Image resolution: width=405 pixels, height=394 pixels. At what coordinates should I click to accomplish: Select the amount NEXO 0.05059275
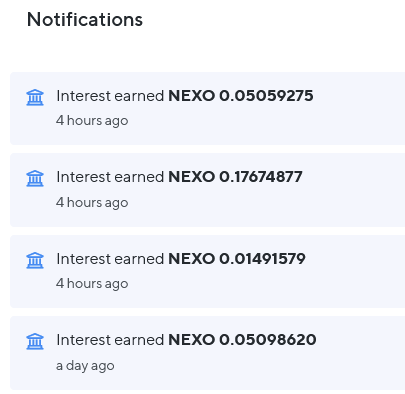click(x=241, y=96)
